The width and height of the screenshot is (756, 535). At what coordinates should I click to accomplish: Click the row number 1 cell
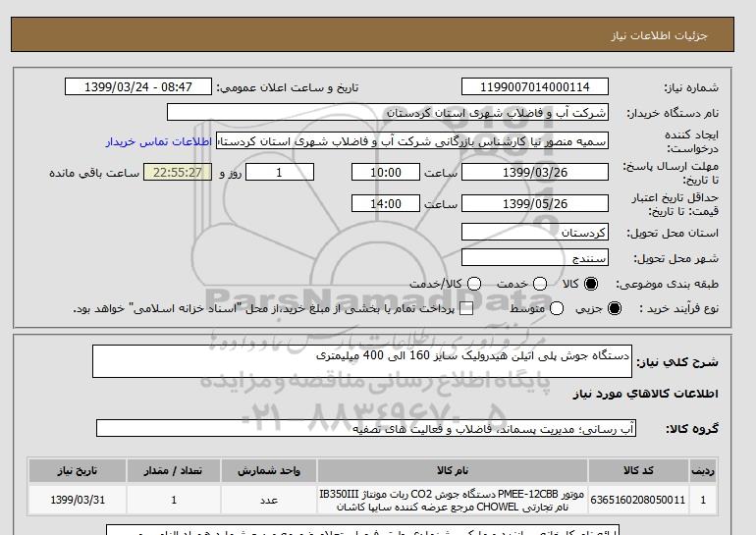(703, 500)
